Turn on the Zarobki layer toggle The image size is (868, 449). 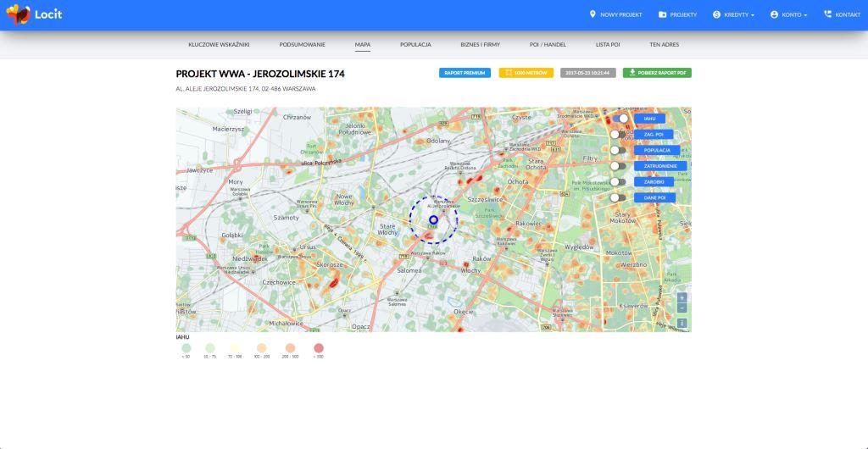point(619,182)
